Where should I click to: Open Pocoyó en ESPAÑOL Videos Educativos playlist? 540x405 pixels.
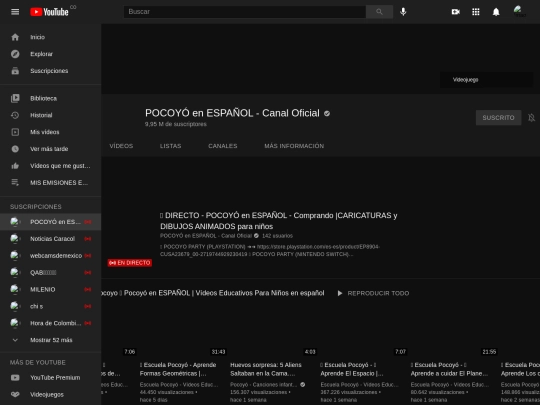click(x=213, y=293)
